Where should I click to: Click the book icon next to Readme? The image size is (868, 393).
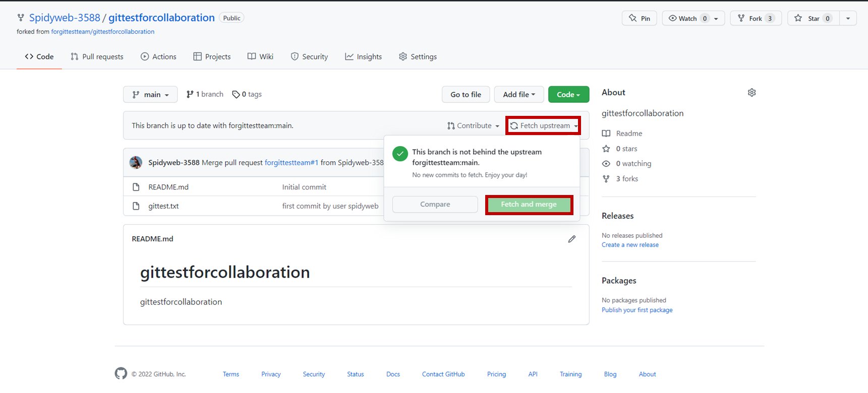[x=606, y=134]
